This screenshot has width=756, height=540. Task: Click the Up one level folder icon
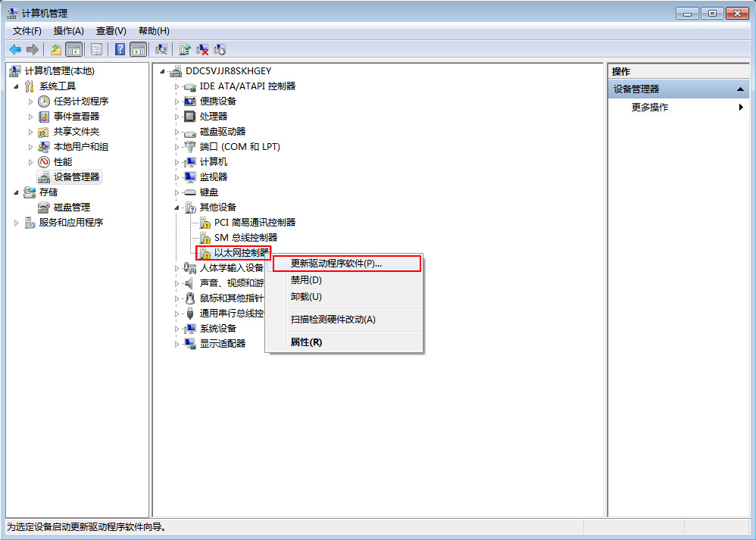(56, 49)
